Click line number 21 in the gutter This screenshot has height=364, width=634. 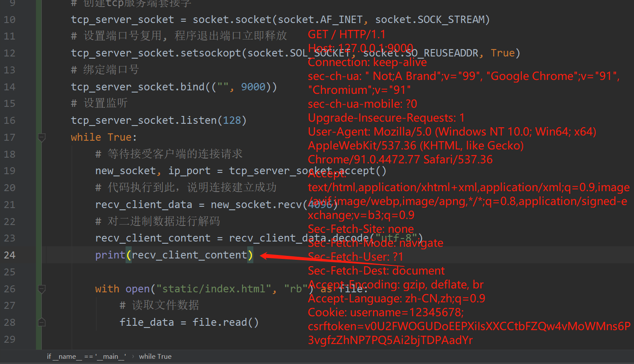click(10, 205)
